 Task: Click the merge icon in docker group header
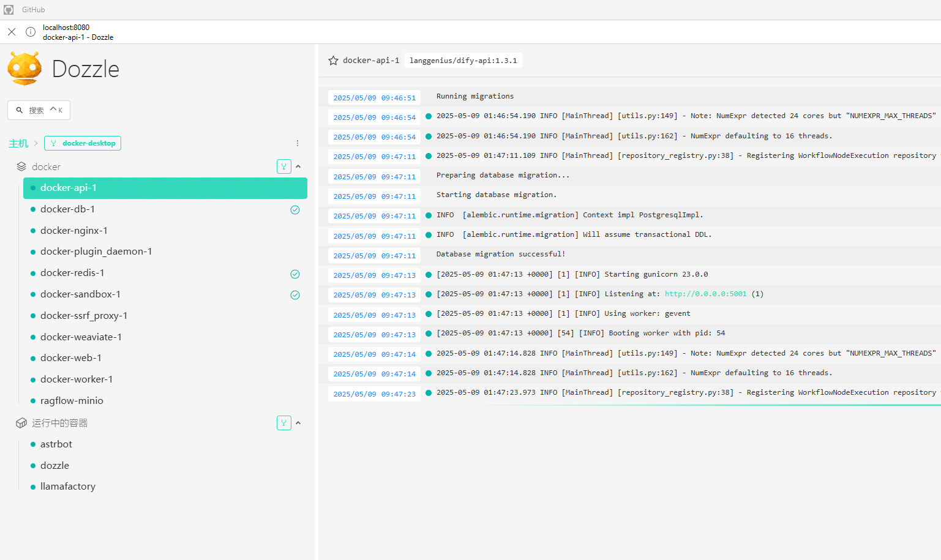click(x=283, y=166)
